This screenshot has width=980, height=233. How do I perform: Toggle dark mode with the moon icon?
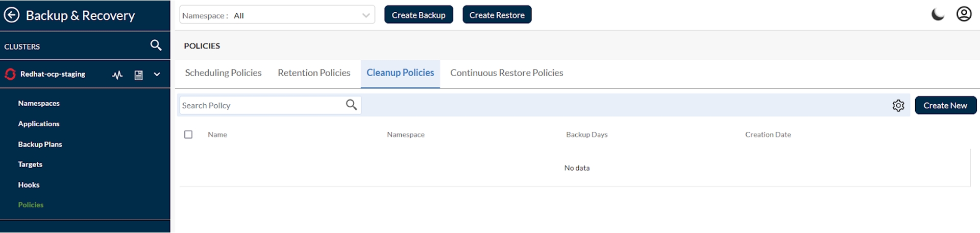pyautogui.click(x=938, y=14)
